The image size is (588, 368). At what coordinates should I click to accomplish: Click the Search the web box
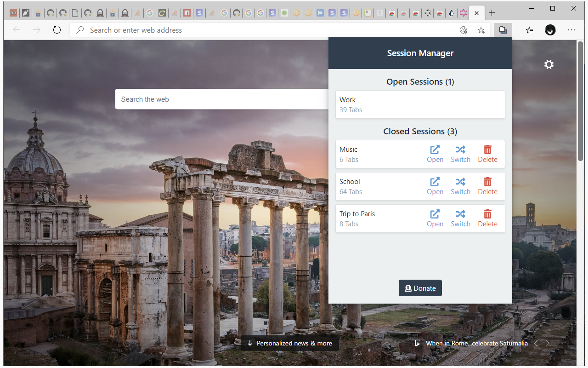point(222,99)
